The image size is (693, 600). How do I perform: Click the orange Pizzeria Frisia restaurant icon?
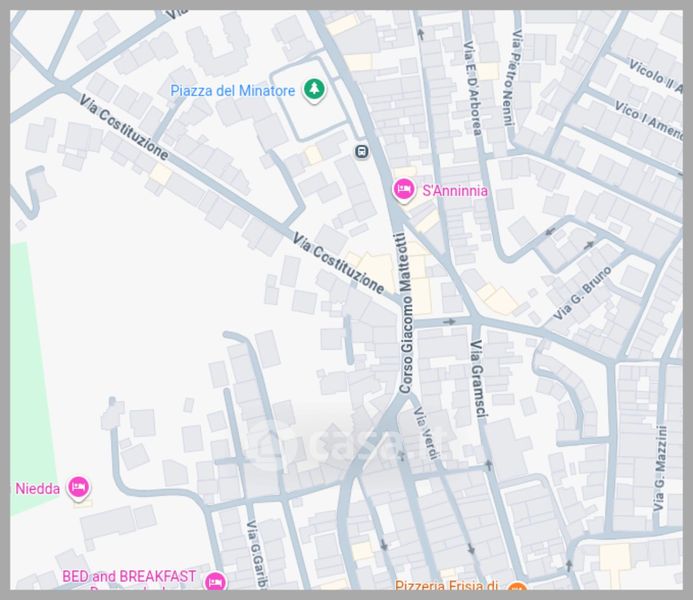pos(517,588)
